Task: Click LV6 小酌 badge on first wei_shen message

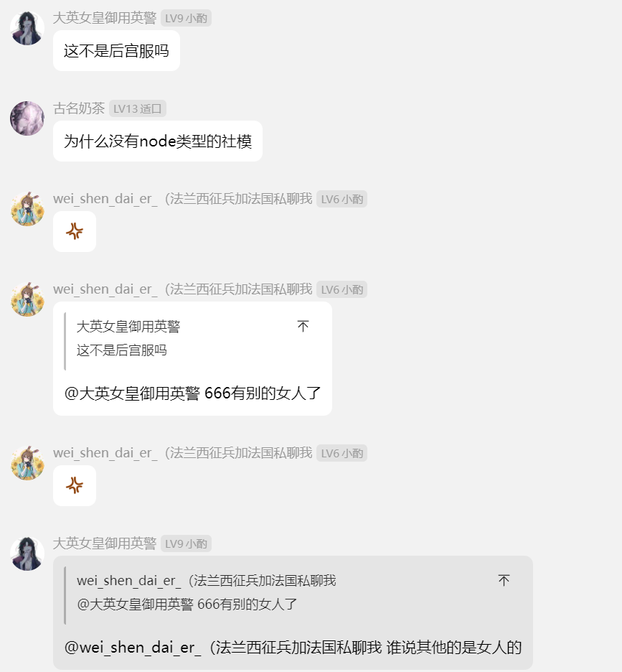Action: click(341, 200)
